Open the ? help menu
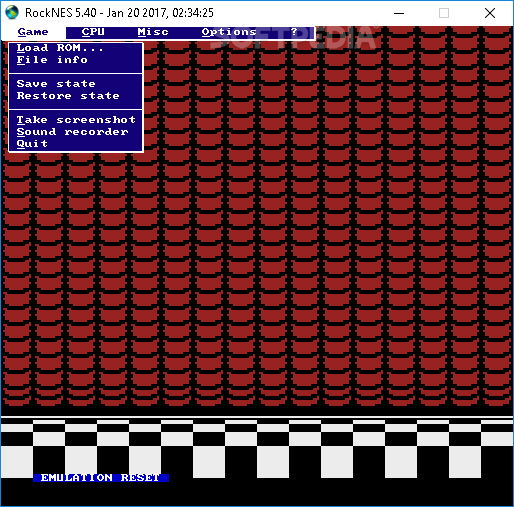Screen dimensions: 514x507 coord(294,32)
